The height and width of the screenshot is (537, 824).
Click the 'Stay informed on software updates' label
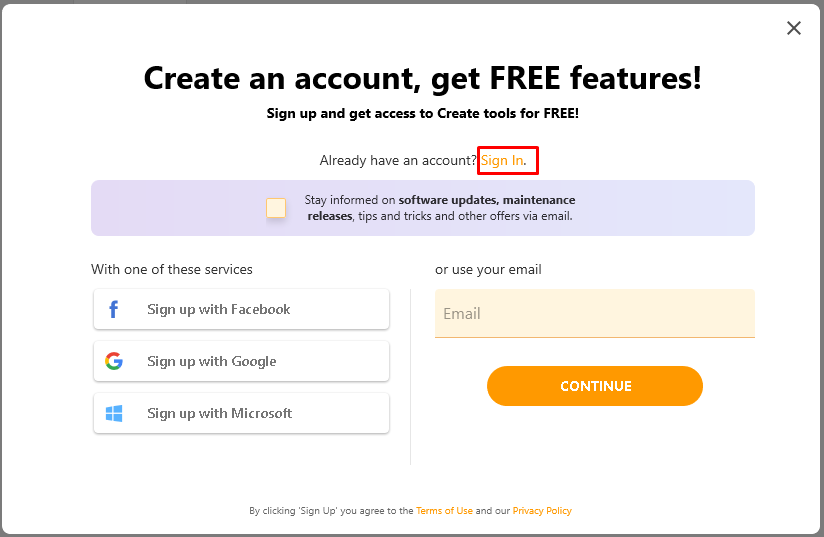(440, 208)
